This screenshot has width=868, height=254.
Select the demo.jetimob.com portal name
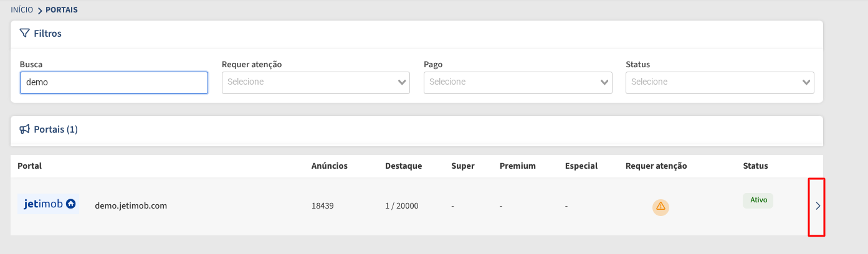(x=131, y=205)
